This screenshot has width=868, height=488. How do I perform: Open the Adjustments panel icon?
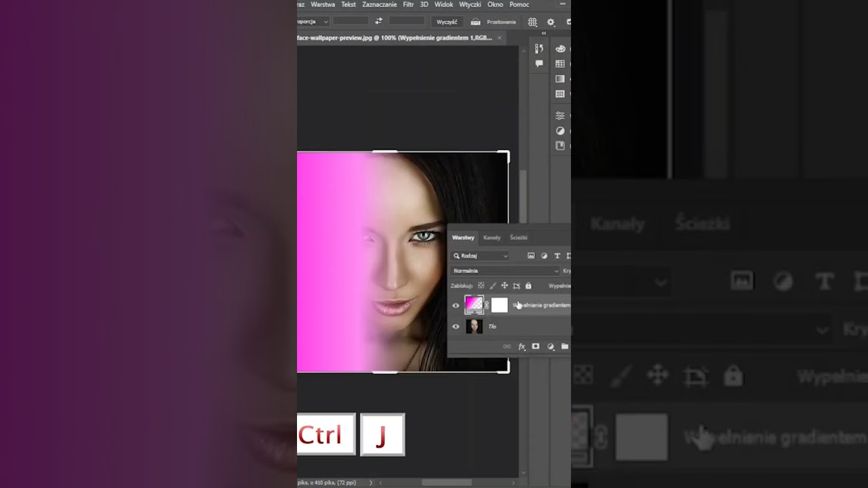(560, 131)
